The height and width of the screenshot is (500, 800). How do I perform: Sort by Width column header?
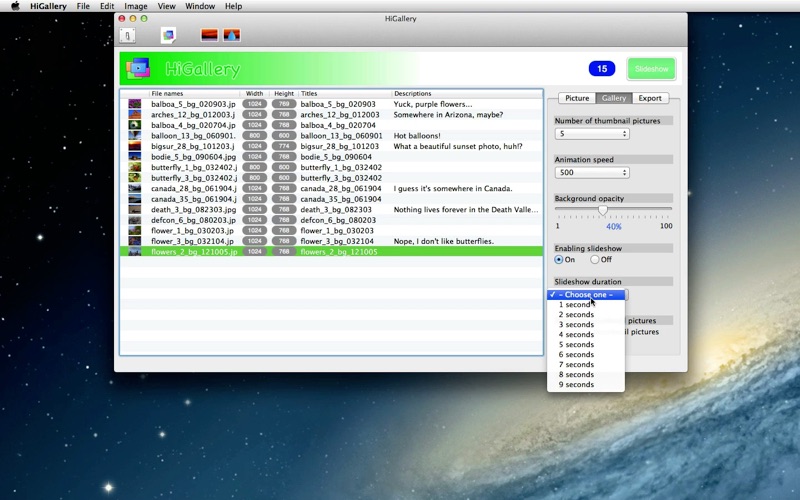[255, 93]
